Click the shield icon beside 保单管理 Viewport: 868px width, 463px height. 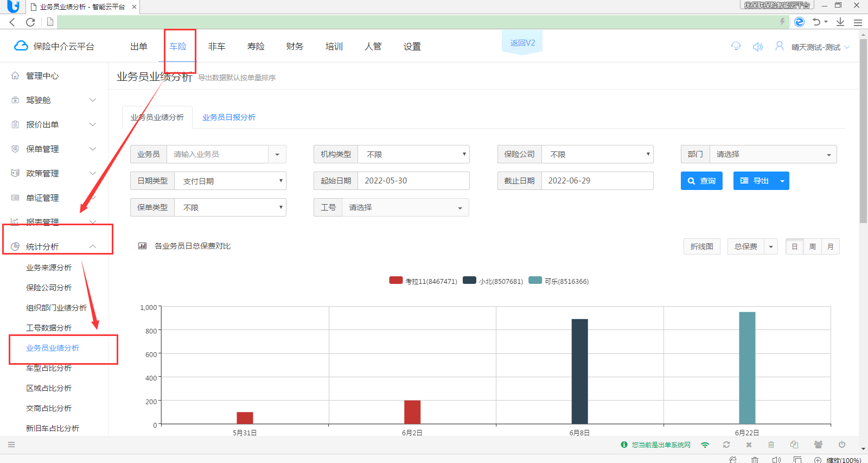15,149
